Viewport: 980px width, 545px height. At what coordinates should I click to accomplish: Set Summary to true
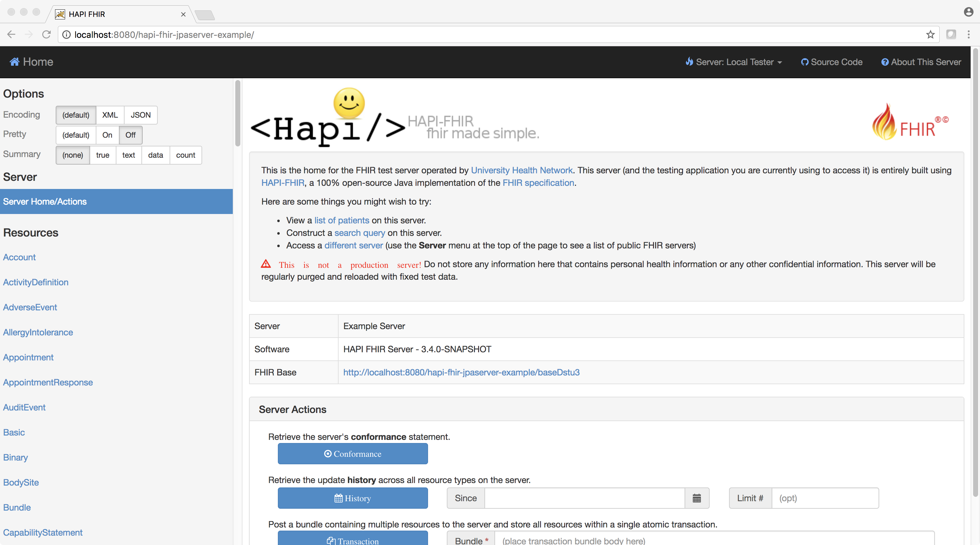pos(103,155)
